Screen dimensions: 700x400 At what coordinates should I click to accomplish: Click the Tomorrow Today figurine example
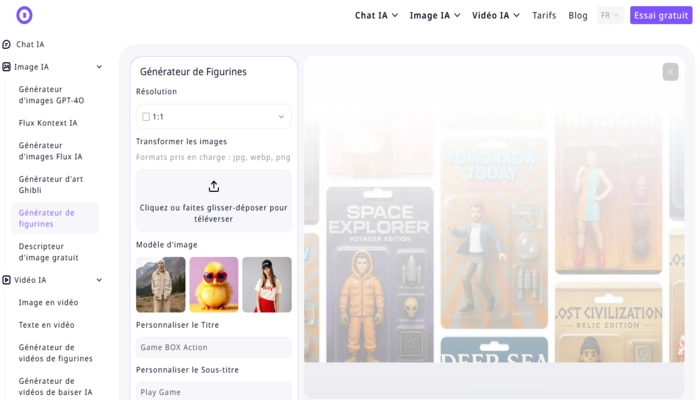494,233
